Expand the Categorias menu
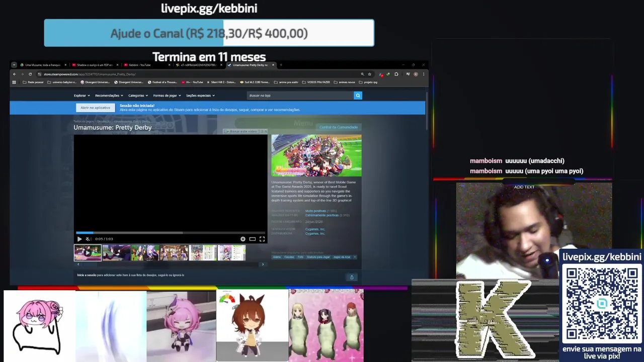644x362 pixels. click(x=138, y=96)
